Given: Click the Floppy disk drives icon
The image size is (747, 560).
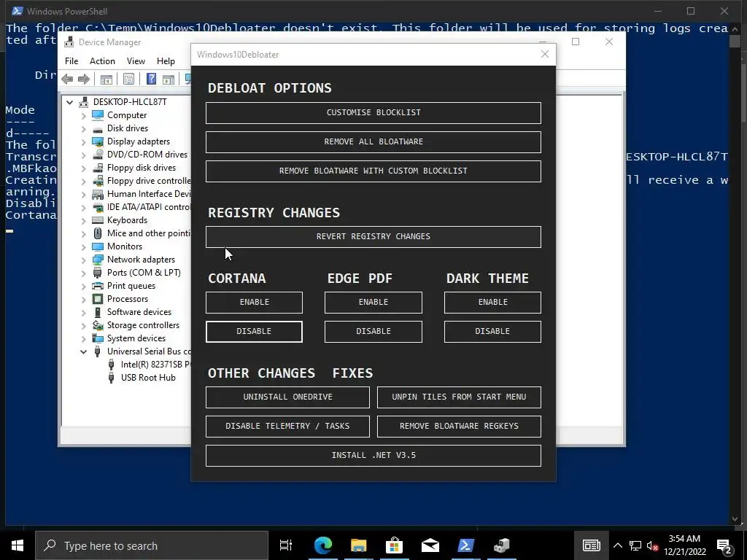Looking at the screenshot, I should 98,168.
